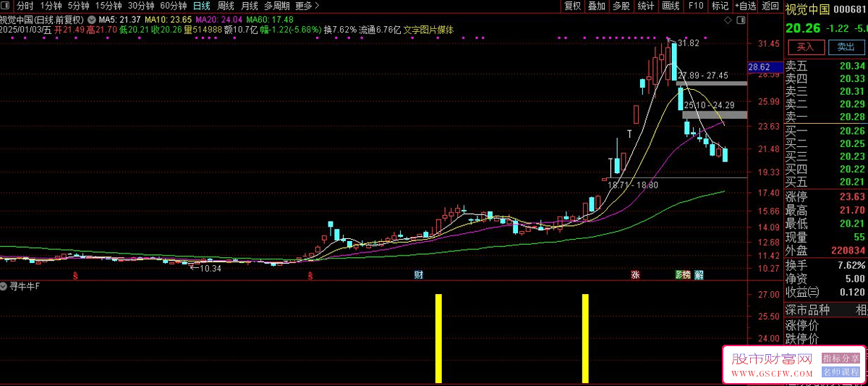The image size is (868, 386).
Task: Click the 买一 price 20.26
Action: 851,130
